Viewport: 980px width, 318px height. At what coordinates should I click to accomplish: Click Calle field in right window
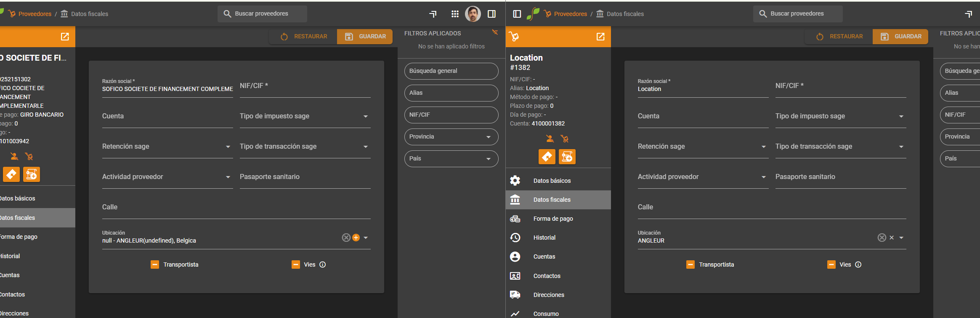point(772,207)
